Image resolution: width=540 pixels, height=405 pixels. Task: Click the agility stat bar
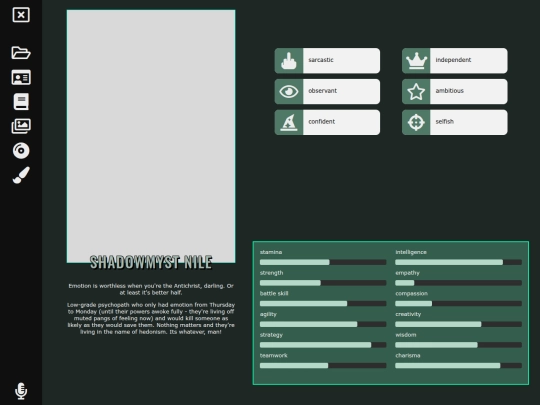[x=323, y=324]
